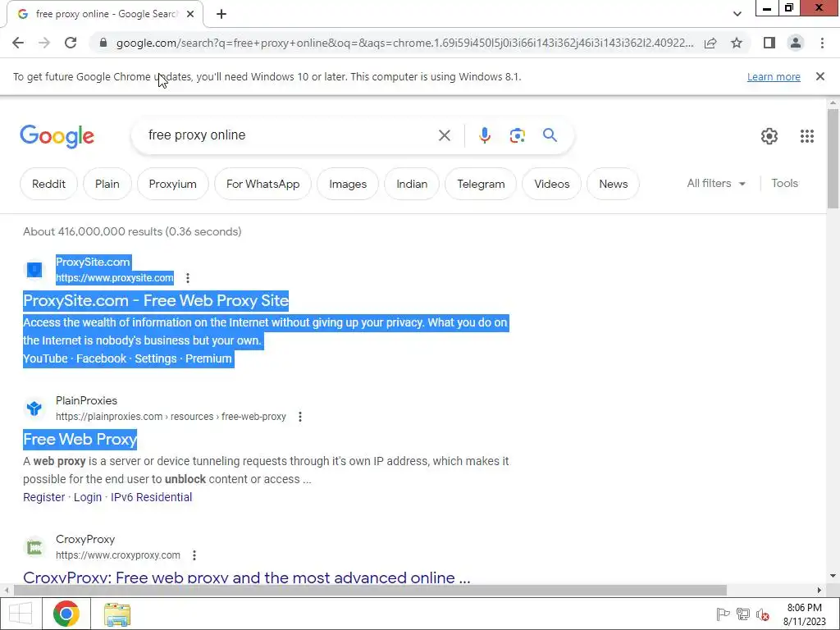The width and height of the screenshot is (840, 630).
Task: Click PlainProxies favicon
Action: (34, 409)
